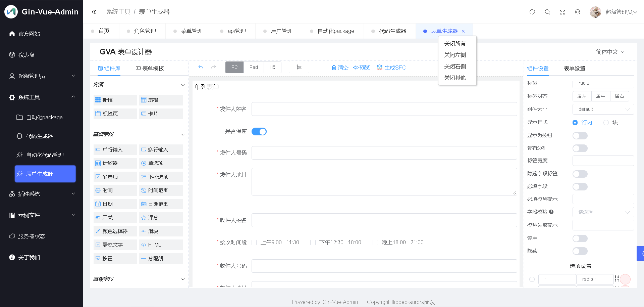Add the 时间 time picker component

pyautogui.click(x=115, y=190)
